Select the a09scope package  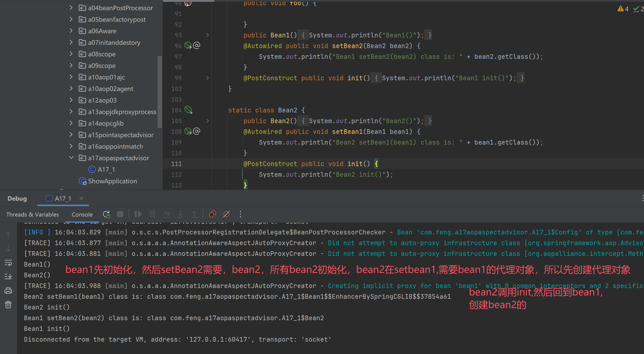point(102,66)
